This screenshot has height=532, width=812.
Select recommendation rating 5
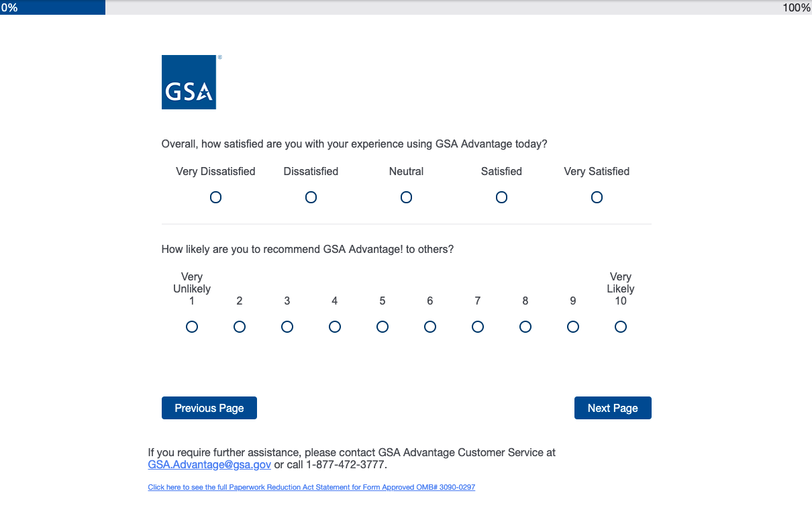tap(383, 327)
